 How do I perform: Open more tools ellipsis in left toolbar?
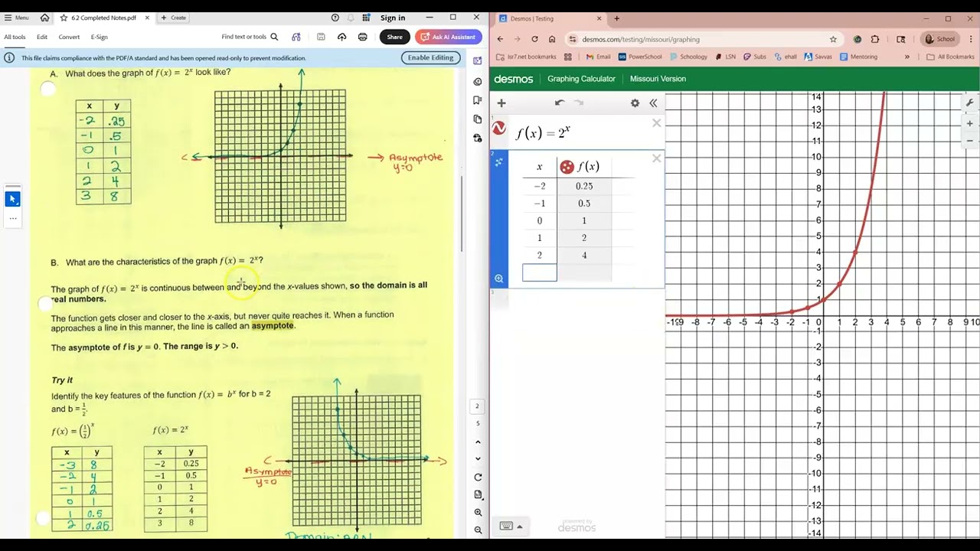tap(12, 218)
